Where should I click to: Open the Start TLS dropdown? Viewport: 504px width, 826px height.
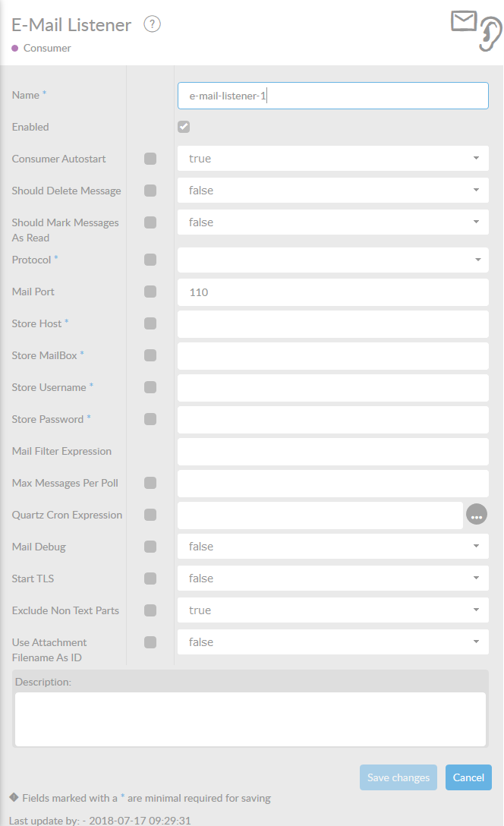point(332,579)
